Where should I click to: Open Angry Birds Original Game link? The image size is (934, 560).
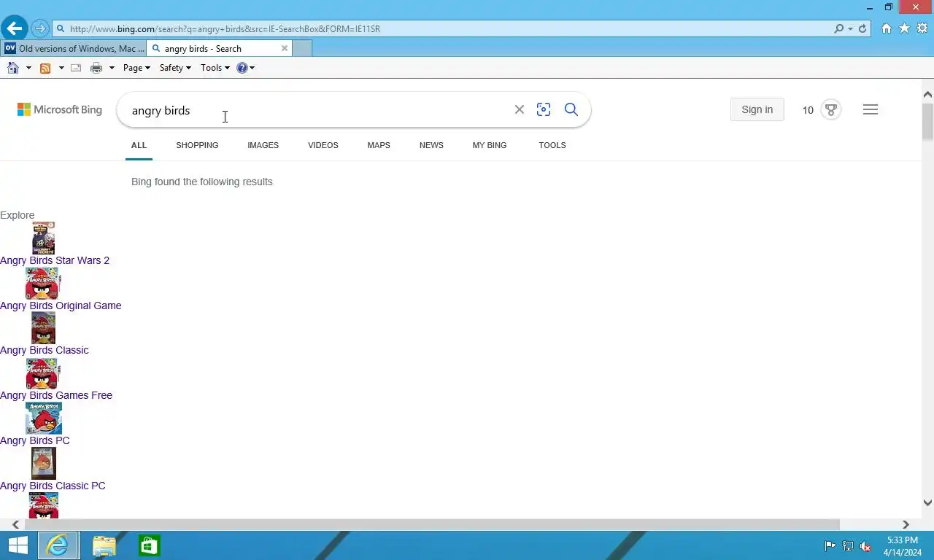pos(61,306)
